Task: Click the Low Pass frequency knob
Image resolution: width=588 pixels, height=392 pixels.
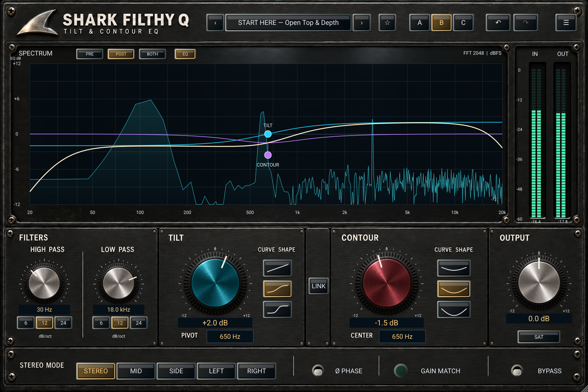Action: tap(119, 283)
